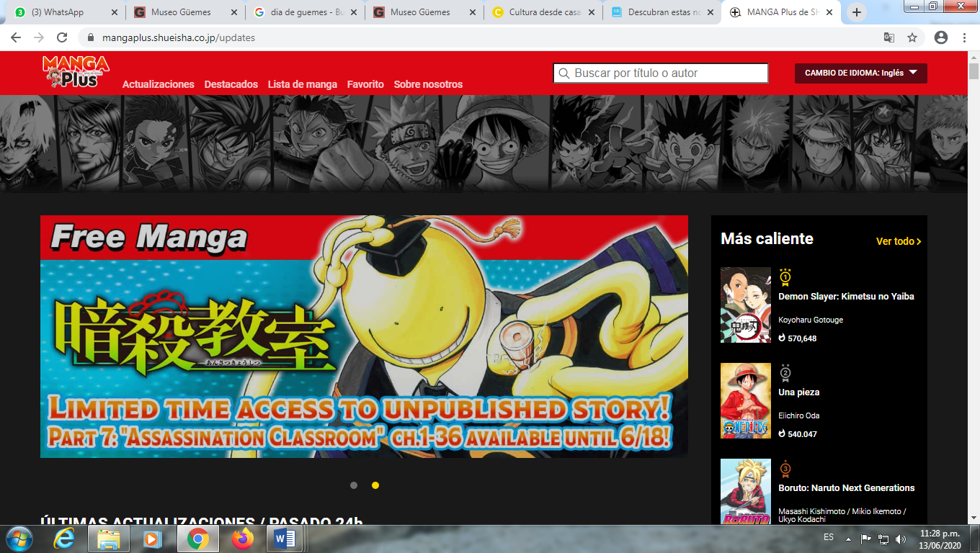Switch to Descubran estas tab
This screenshot has height=553, width=980.
[x=661, y=12]
